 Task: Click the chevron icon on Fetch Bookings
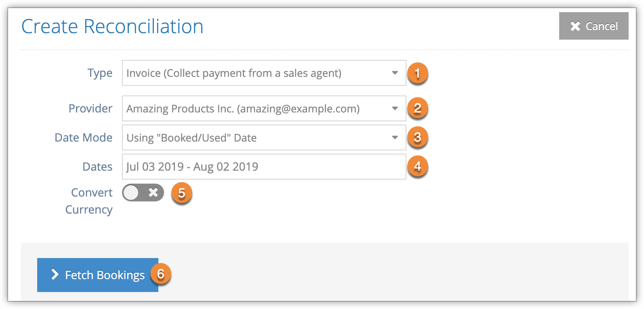click(x=55, y=275)
